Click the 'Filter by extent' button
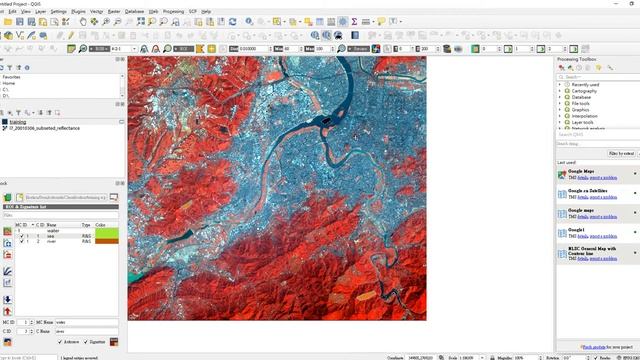The image size is (640, 360). 621,153
